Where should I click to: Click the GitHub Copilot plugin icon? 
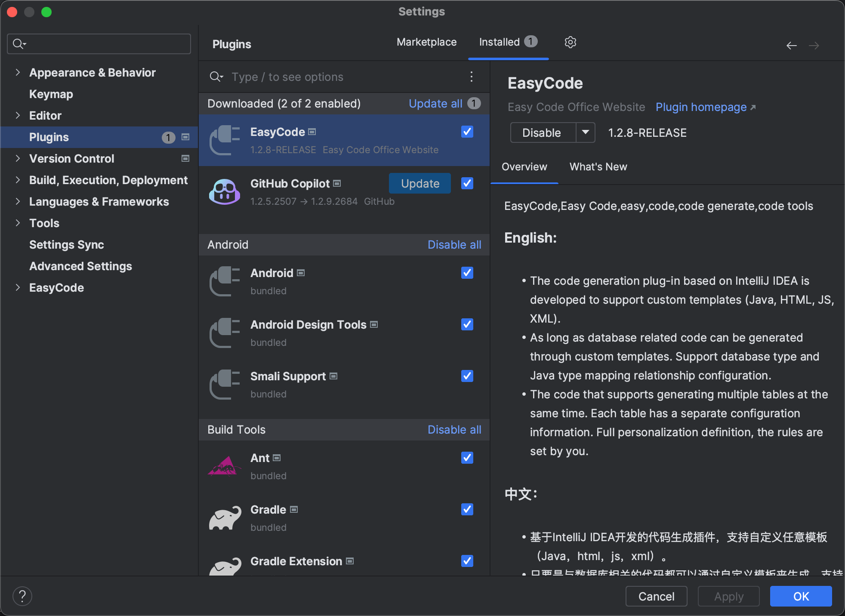tap(224, 192)
